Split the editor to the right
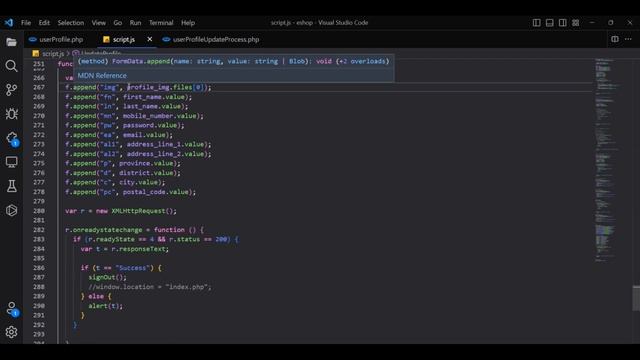Viewport: 640px width, 360px height. (x=615, y=39)
